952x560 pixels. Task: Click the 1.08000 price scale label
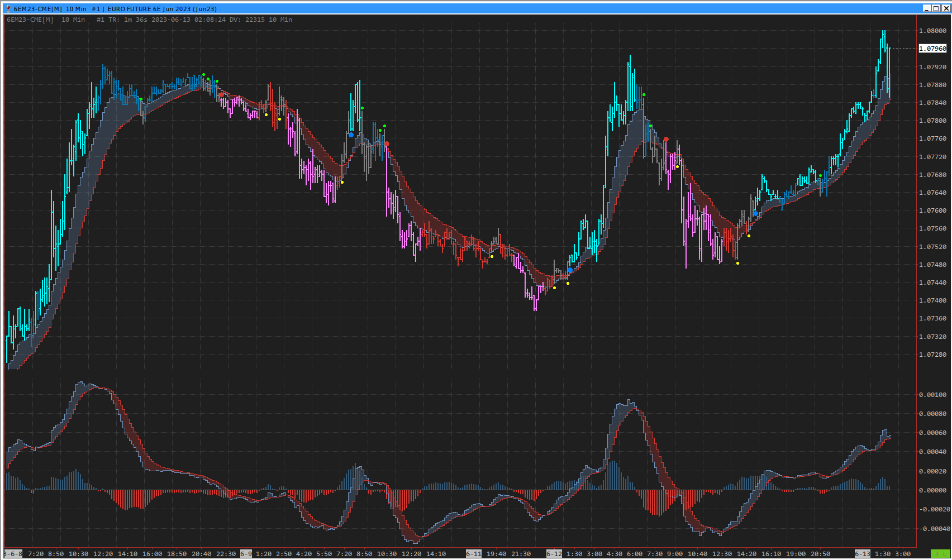pos(933,31)
